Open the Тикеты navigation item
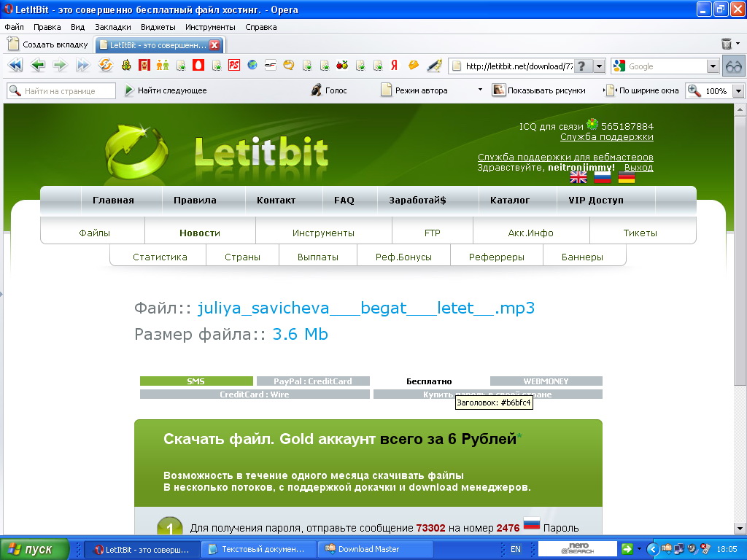 point(640,233)
